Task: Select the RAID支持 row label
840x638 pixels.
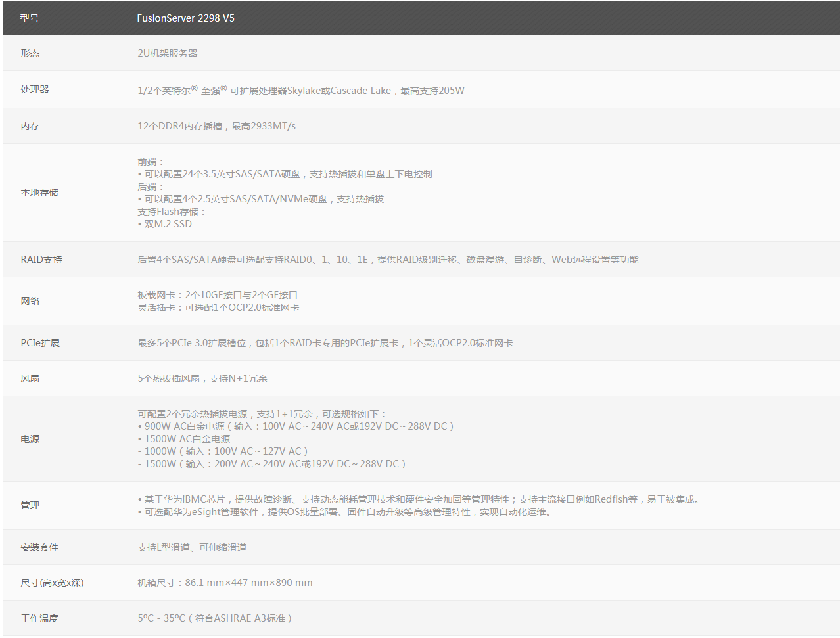Action: [x=41, y=260]
